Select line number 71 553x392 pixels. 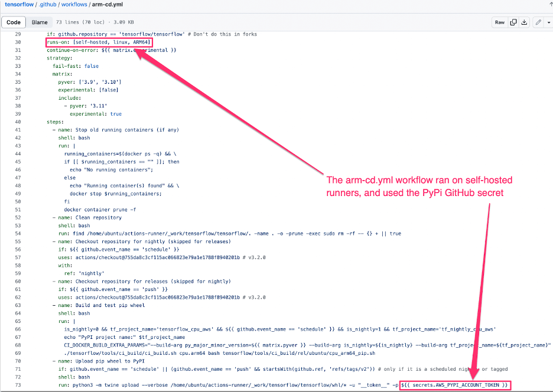click(x=18, y=369)
